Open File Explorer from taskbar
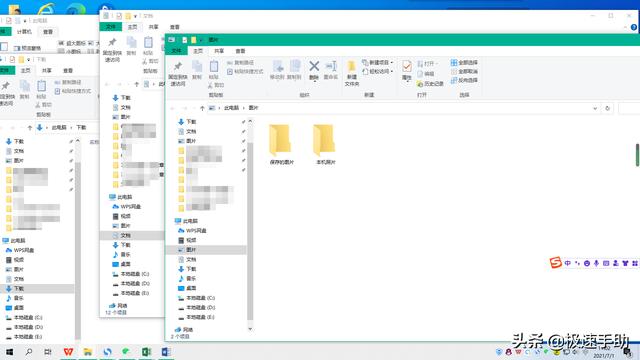640x360 pixels. click(x=87, y=351)
